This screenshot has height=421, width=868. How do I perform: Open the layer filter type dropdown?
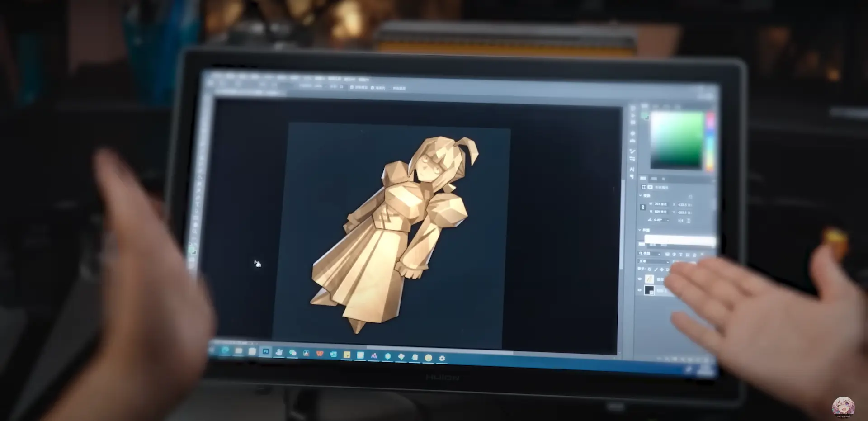coord(650,254)
